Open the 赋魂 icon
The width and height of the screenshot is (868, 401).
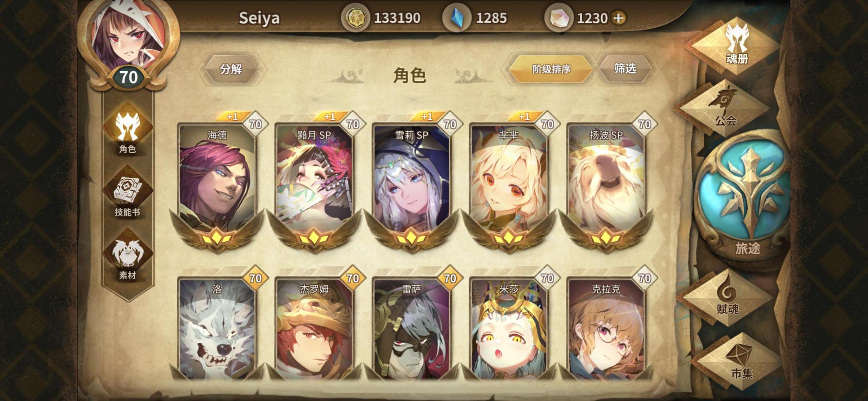coord(727,296)
